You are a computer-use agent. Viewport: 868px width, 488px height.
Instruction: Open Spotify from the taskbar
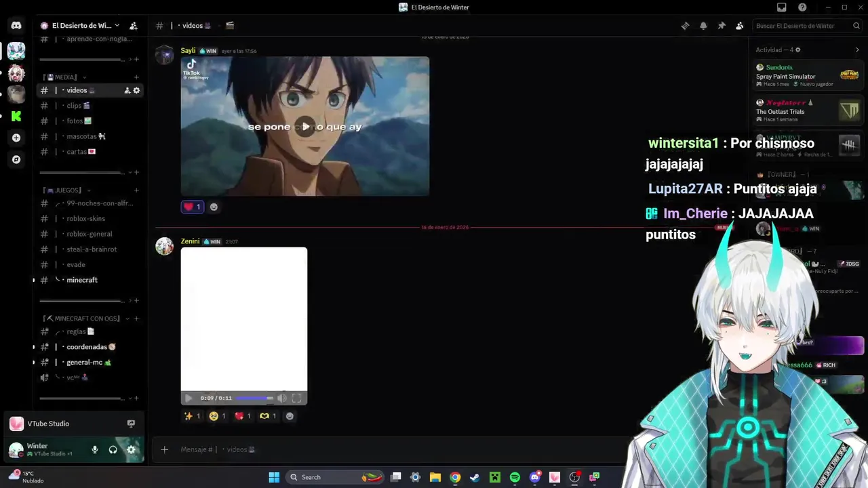click(x=515, y=477)
